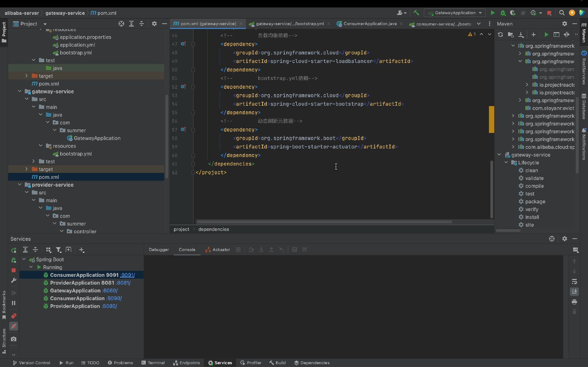Click the camera thread dump icon in Services

[x=13, y=339]
